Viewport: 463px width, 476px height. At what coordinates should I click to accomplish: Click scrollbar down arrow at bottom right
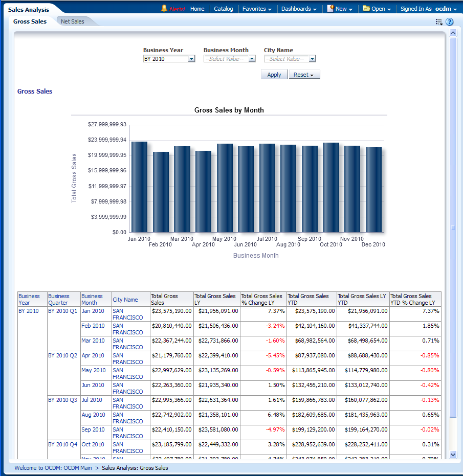click(x=453, y=455)
